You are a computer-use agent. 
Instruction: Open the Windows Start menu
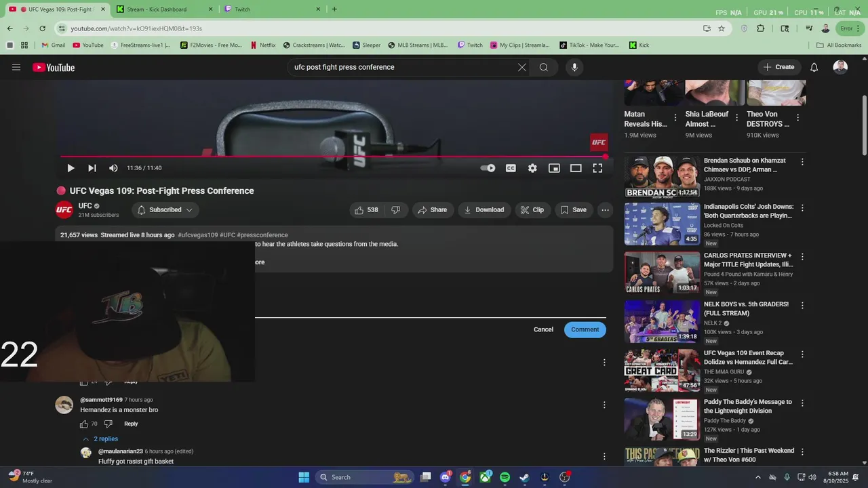pos(304,477)
